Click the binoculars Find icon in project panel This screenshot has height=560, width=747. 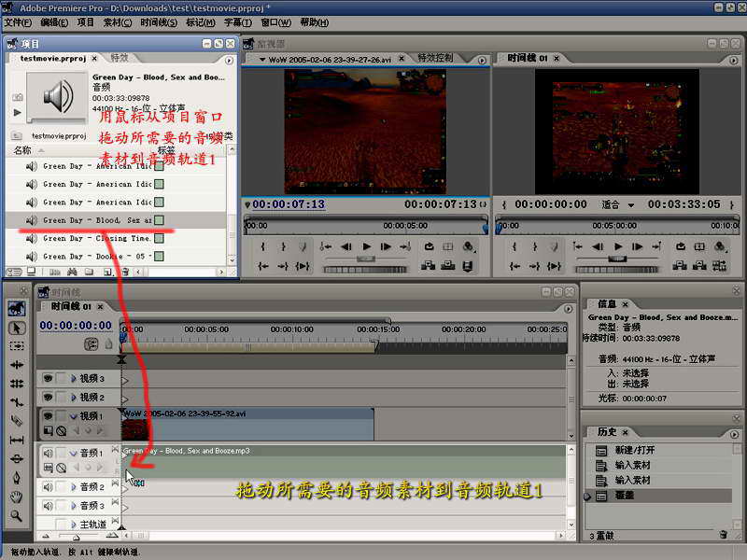click(x=72, y=272)
